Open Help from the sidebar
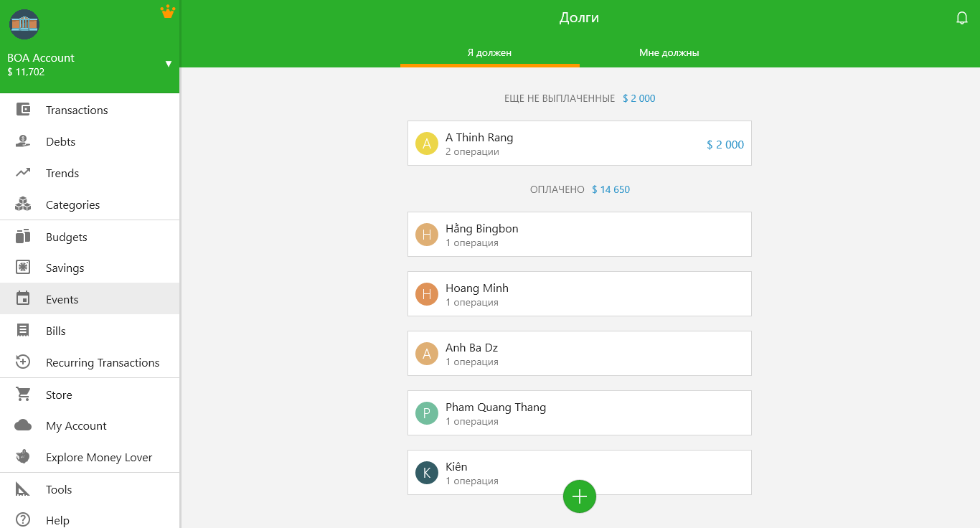980x528 pixels. point(90,520)
